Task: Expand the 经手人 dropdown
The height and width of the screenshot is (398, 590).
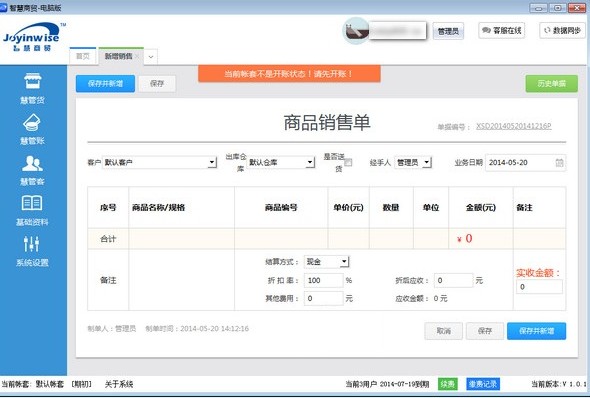Action: click(x=427, y=163)
